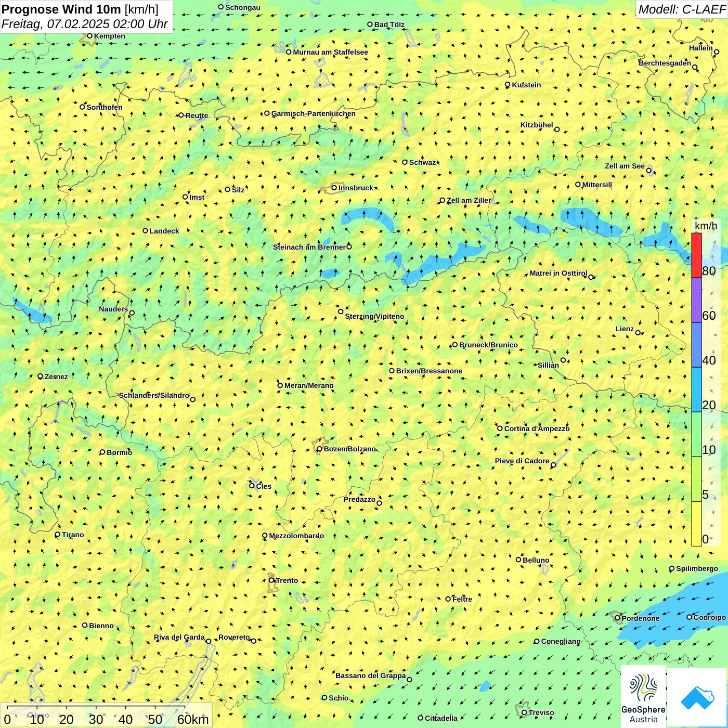The image size is (728, 728).
Task: Click the Cortina d'Ampezzo marker
Action: 500,428
